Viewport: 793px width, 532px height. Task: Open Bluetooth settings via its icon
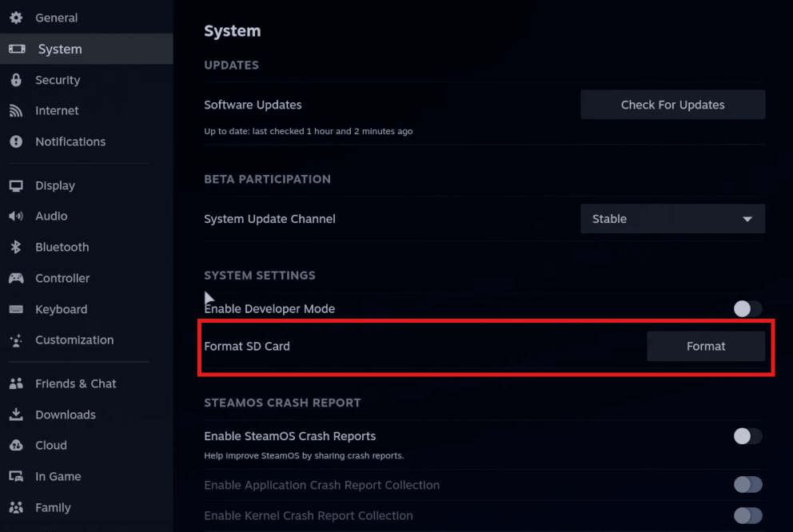coord(16,247)
